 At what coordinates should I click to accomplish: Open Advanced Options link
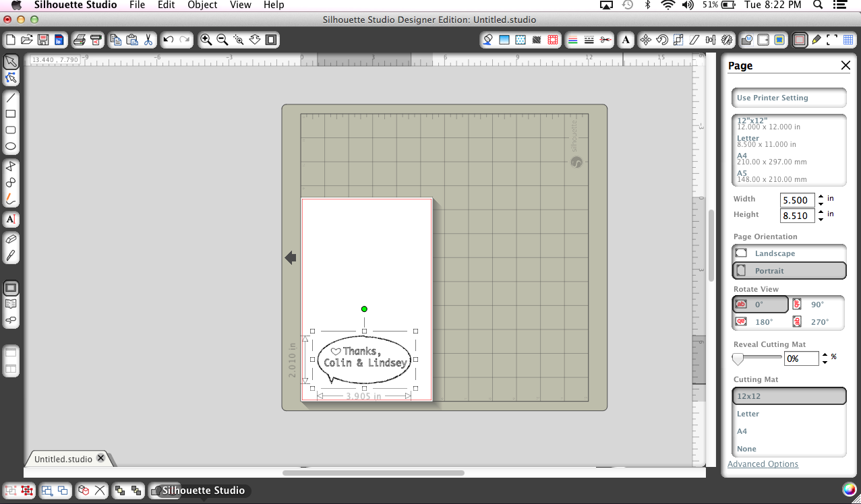coord(763,464)
